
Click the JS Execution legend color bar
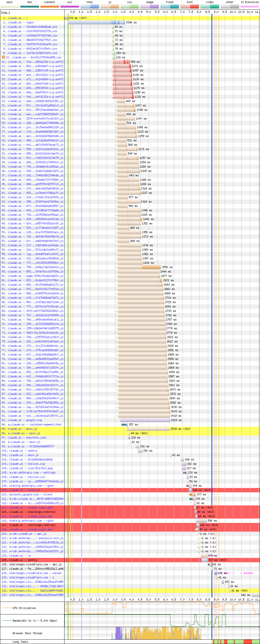coord(249,6)
